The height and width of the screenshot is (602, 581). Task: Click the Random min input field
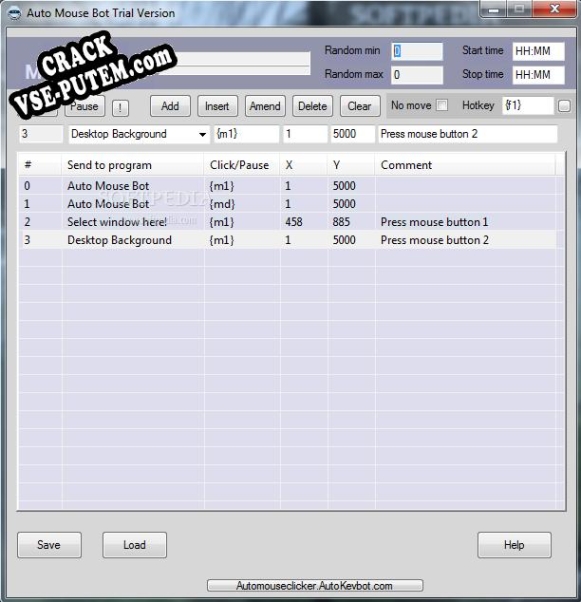(x=417, y=51)
